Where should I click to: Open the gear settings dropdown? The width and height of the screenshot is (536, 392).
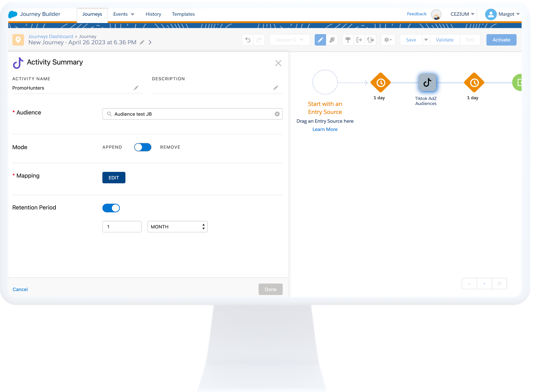coord(388,40)
